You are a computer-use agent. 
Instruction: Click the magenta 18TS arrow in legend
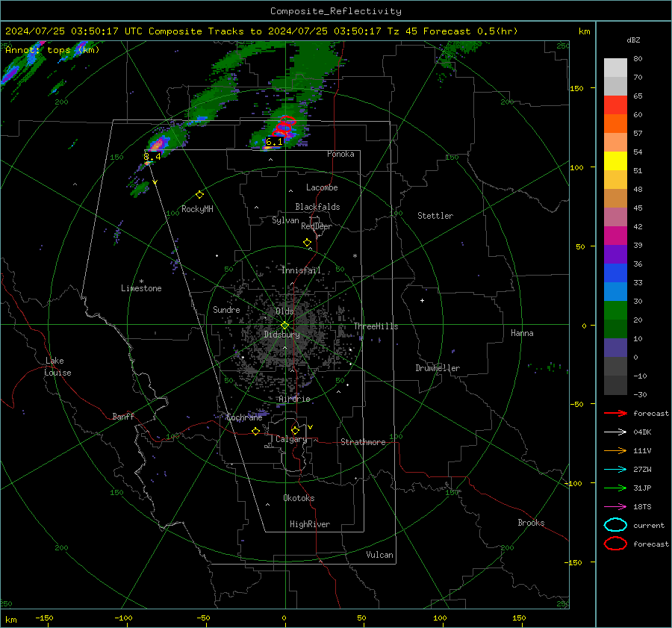coord(615,507)
